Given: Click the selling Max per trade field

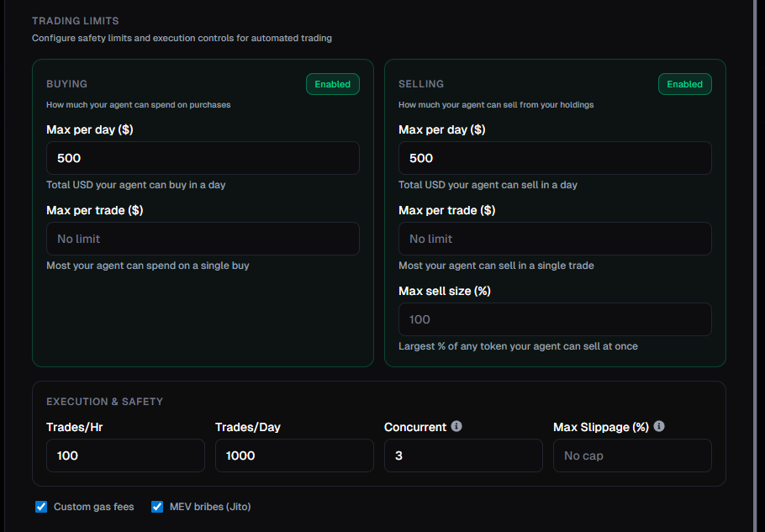Looking at the screenshot, I should [x=555, y=239].
